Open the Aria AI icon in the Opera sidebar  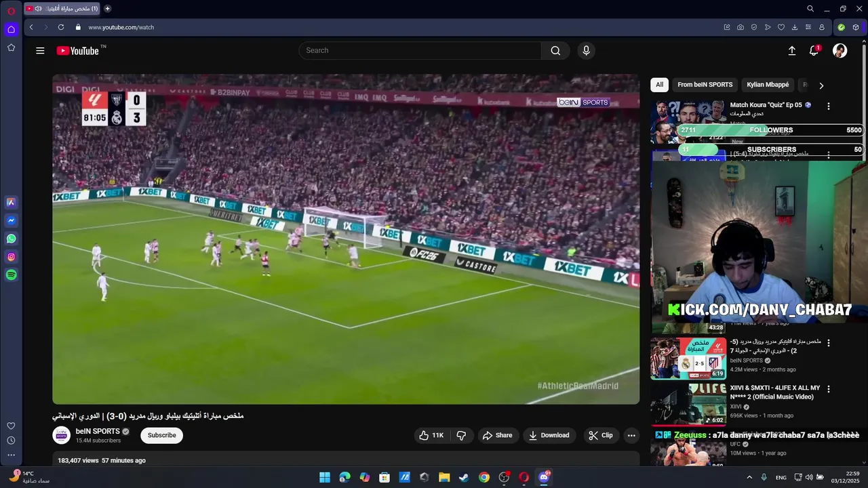pos(11,202)
